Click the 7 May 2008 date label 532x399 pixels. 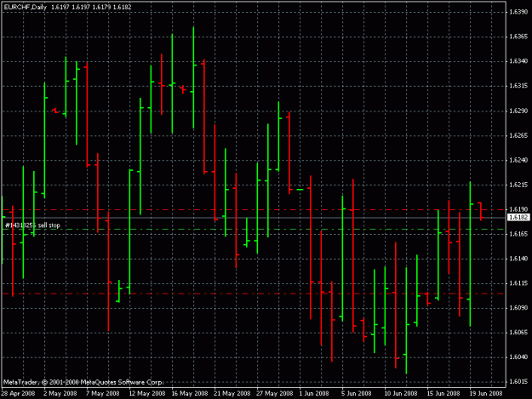coord(102,394)
